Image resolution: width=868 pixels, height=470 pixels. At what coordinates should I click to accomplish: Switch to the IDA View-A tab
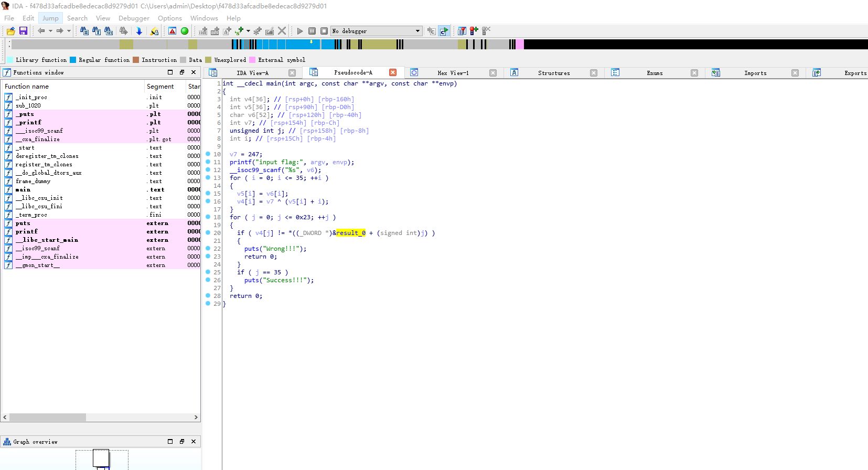tap(252, 73)
